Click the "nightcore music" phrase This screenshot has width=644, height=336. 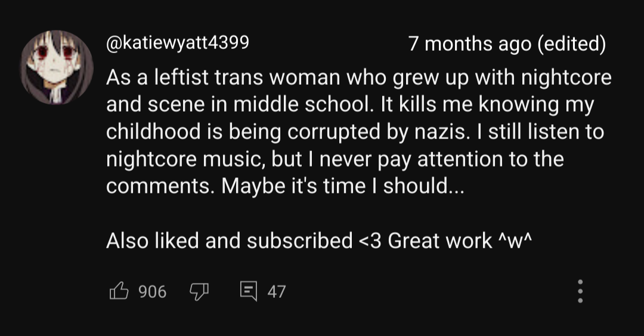coord(184,160)
